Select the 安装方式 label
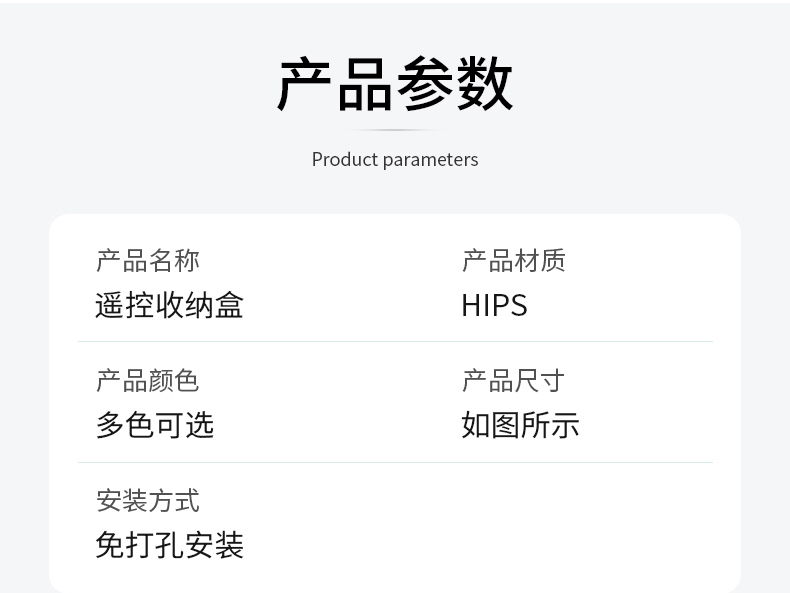Screen dimensions: 790x593 (148, 500)
